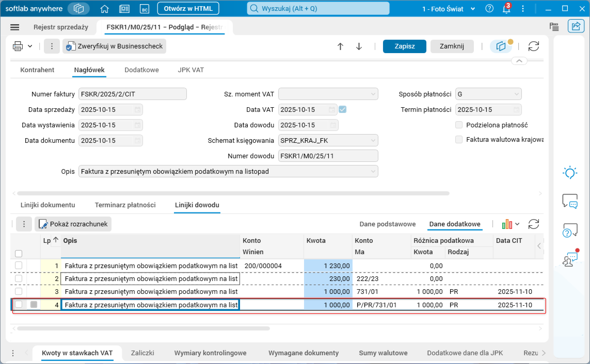Open the hamburger navigation menu
The width and height of the screenshot is (590, 364).
click(x=15, y=27)
